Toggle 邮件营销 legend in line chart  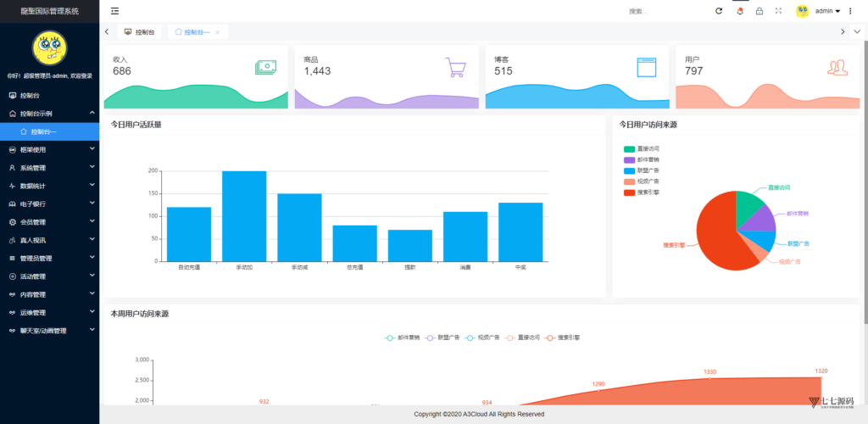[402, 338]
